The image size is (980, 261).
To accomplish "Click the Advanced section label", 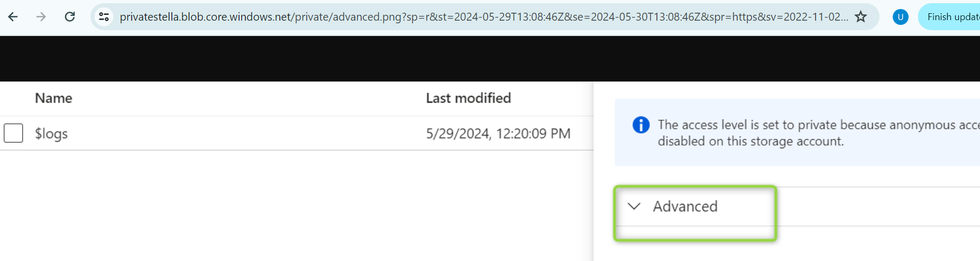I will click(x=685, y=206).
